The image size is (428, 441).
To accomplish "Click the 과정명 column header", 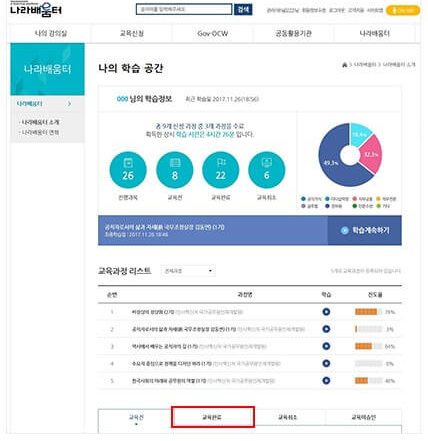I will (245, 295).
